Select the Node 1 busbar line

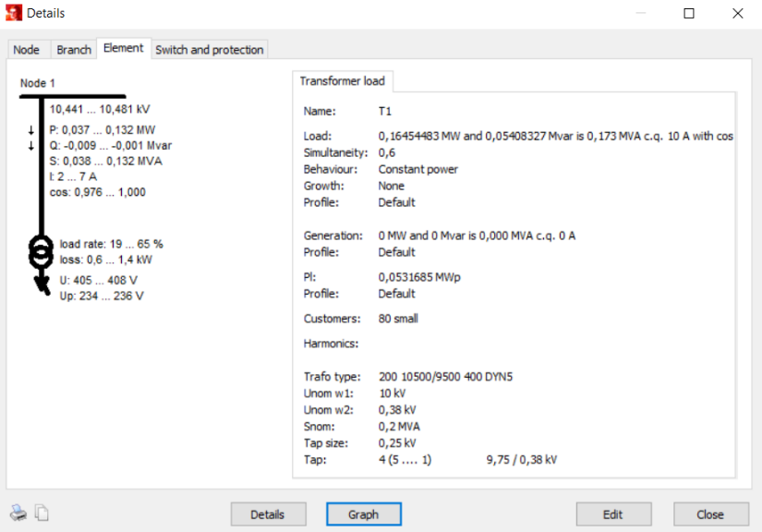[x=72, y=95]
